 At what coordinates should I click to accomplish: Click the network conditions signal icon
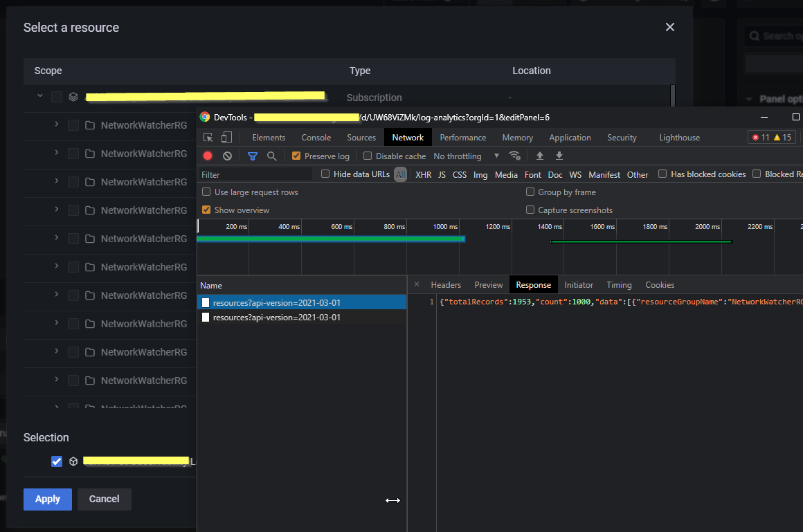point(514,156)
